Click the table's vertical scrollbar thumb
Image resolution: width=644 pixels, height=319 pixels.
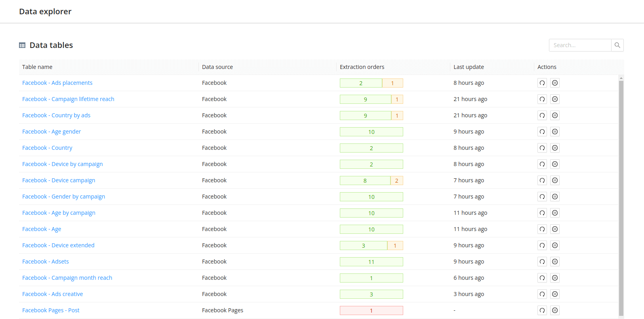(x=621, y=198)
